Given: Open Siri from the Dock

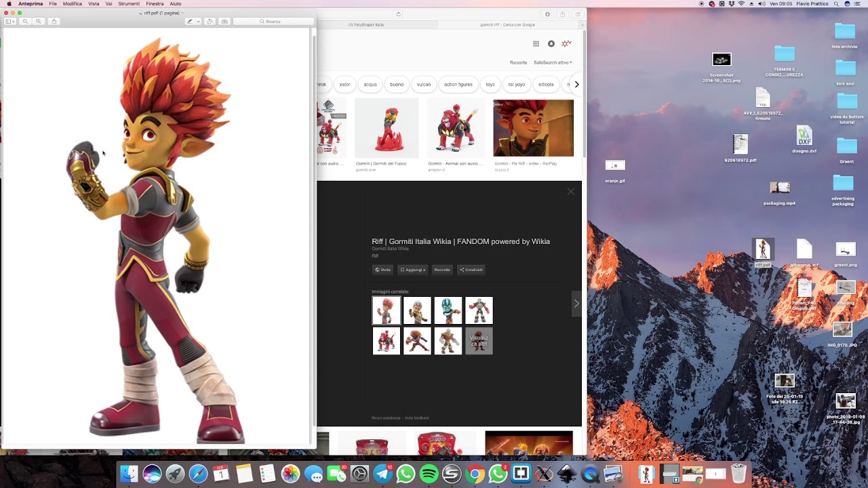Looking at the screenshot, I should 152,474.
